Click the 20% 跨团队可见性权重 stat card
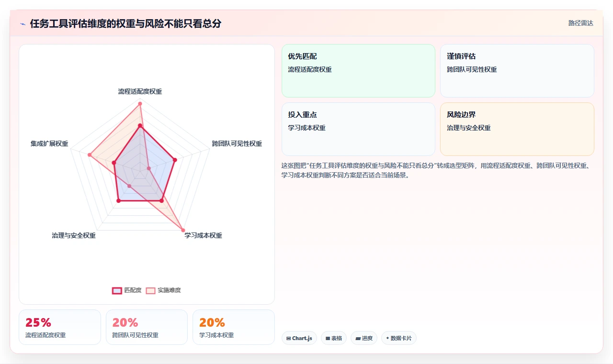The image size is (613, 364). pos(147,327)
